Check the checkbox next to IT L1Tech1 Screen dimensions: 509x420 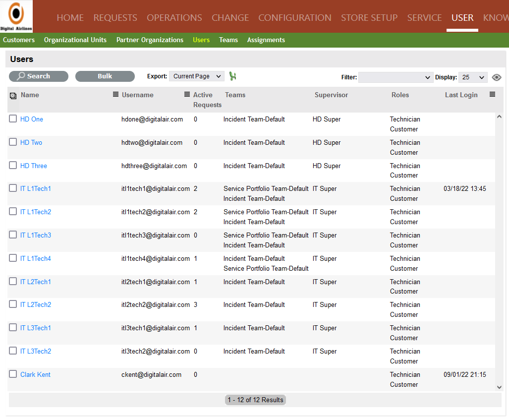tap(13, 188)
